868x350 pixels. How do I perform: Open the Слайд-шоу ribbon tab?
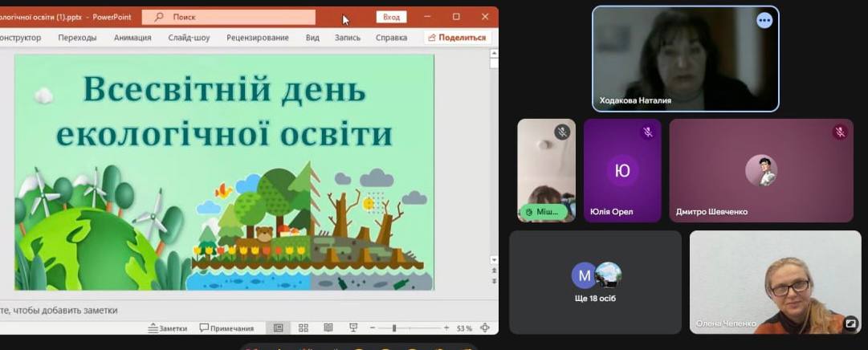189,38
